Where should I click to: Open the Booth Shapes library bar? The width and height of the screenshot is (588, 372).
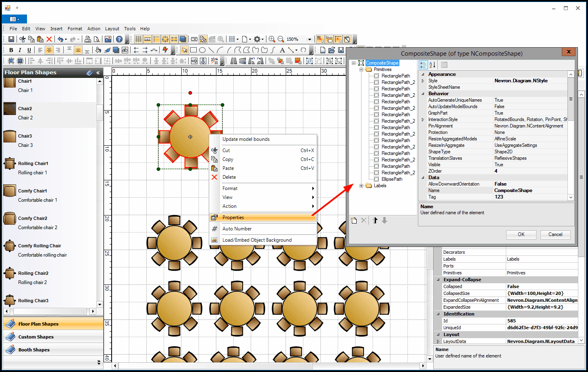tap(53, 350)
